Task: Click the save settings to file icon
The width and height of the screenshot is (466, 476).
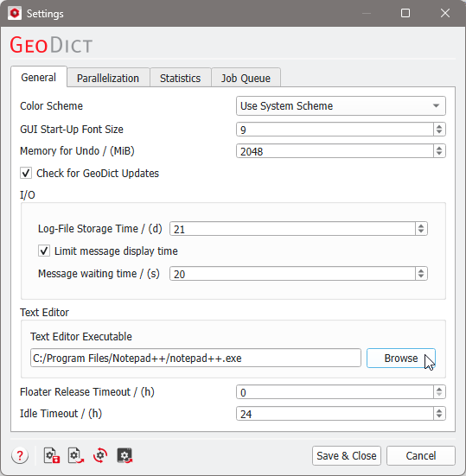Action: point(52,455)
